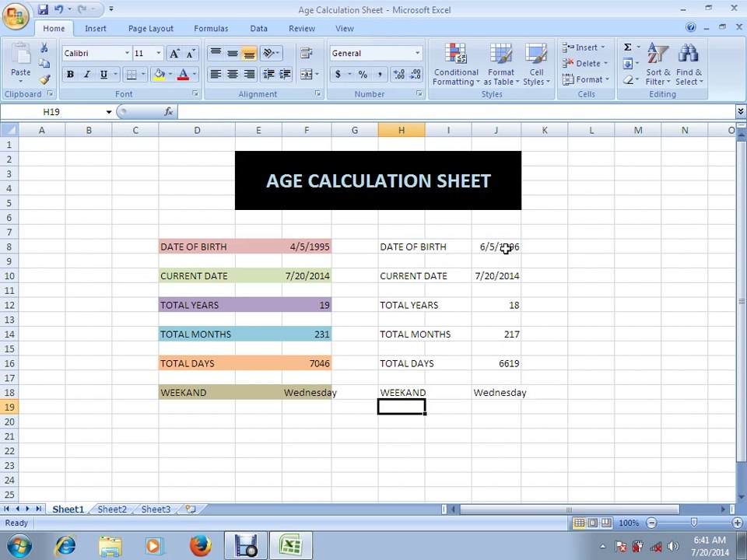Open Firefox from the Windows taskbar
The height and width of the screenshot is (560, 747).
201,546
